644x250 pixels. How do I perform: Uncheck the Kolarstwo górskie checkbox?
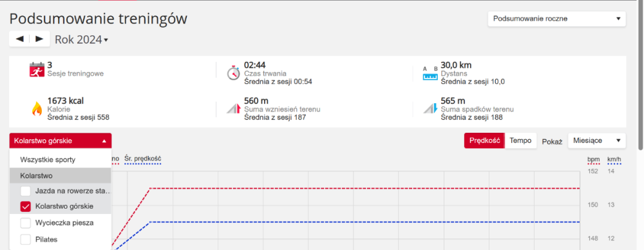coord(26,206)
